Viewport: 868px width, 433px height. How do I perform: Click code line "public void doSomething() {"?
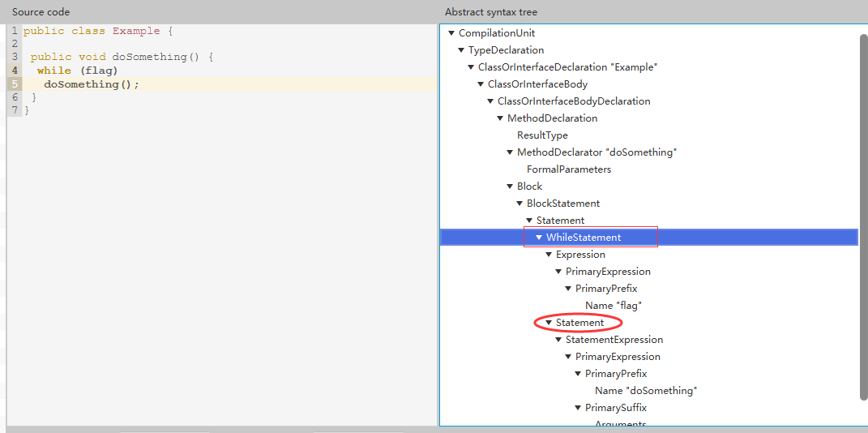click(122, 57)
